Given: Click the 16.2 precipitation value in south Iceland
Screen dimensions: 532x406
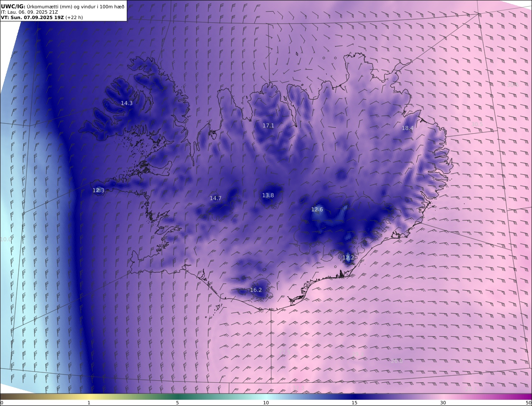Looking at the screenshot, I should click(x=256, y=290).
